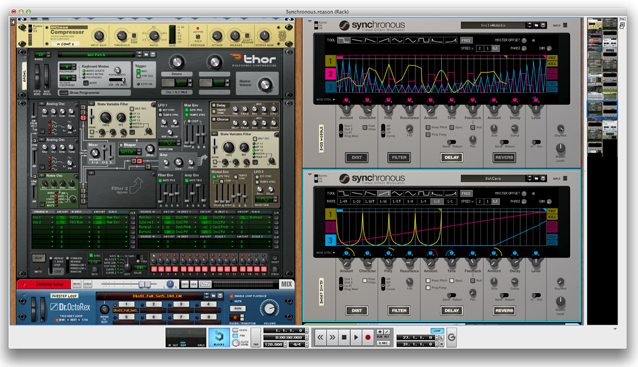Enable the REVERB section in lower Synchronous
The width and height of the screenshot is (638, 367).
(x=504, y=310)
